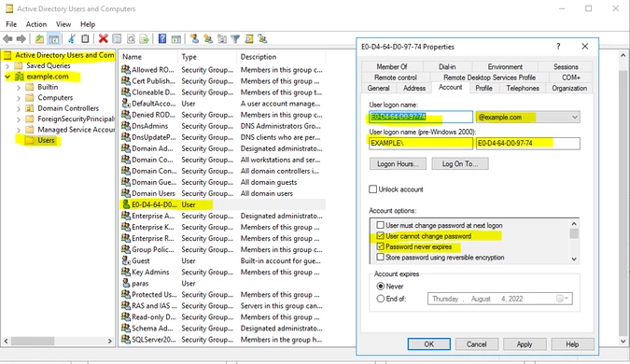Click the Cut scissors toolbar icon
The width and height of the screenshot is (630, 364).
(72, 39)
